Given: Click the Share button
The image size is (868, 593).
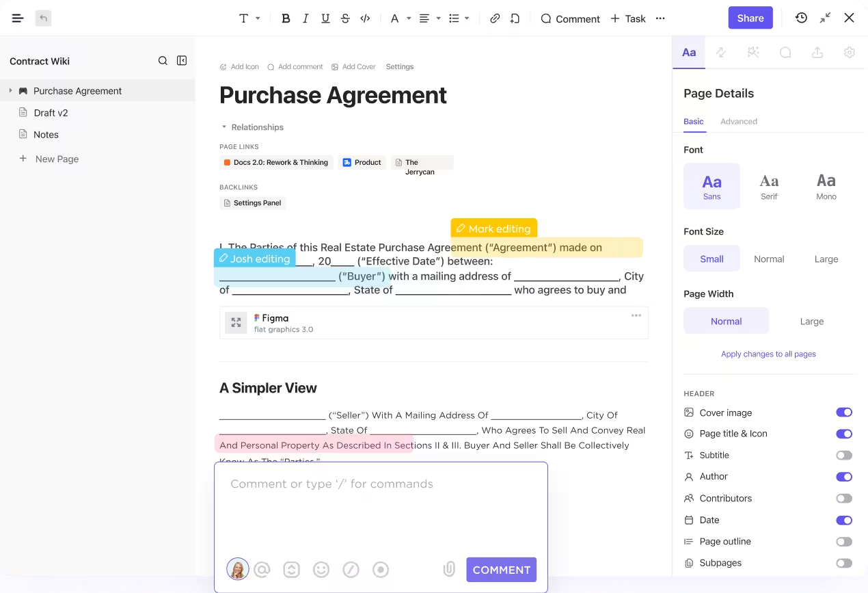Looking at the screenshot, I should point(750,18).
